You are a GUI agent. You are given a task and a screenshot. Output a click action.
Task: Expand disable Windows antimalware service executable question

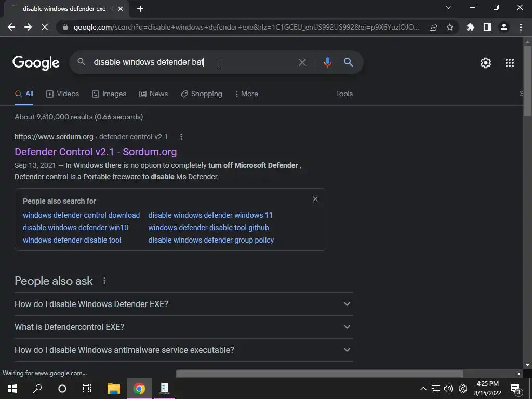(183, 350)
